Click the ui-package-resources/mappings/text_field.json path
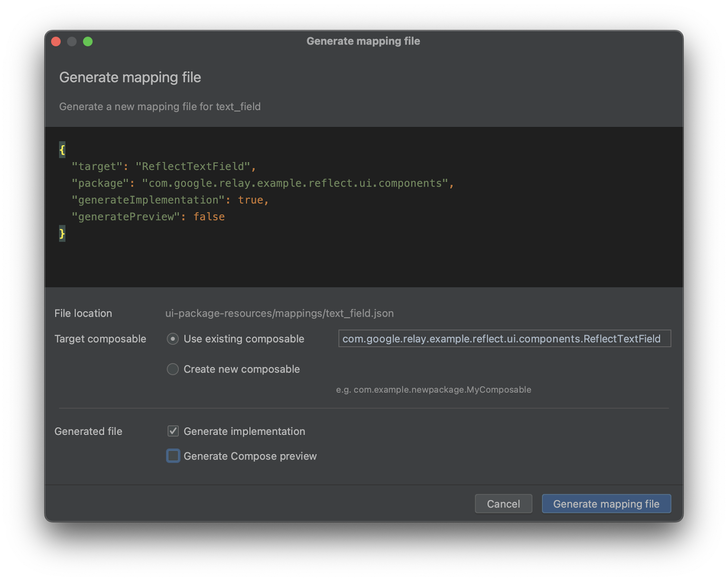 click(279, 313)
